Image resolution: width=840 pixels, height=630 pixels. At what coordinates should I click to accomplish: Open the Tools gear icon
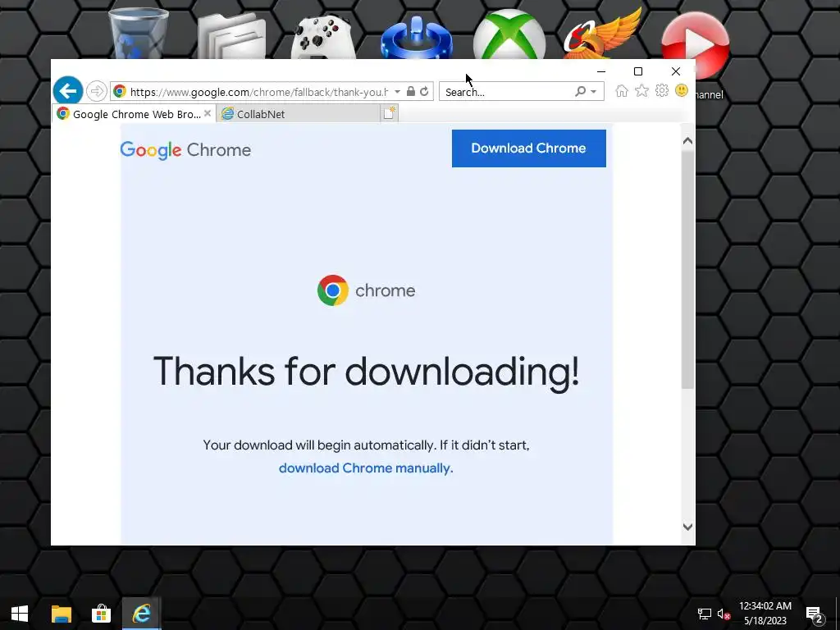(662, 91)
